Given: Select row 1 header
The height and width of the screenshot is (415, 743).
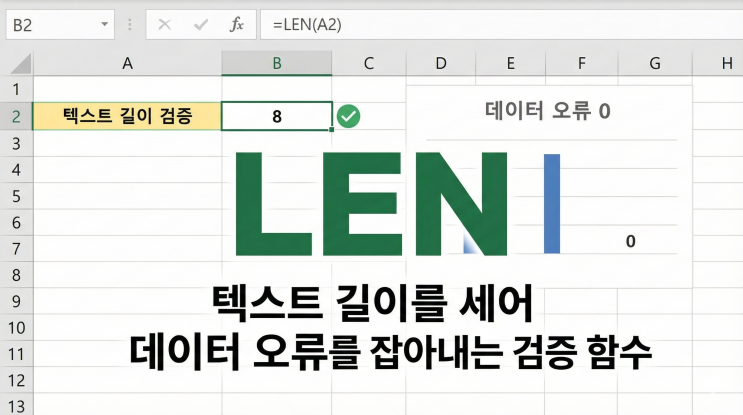Looking at the screenshot, I should coord(17,90).
